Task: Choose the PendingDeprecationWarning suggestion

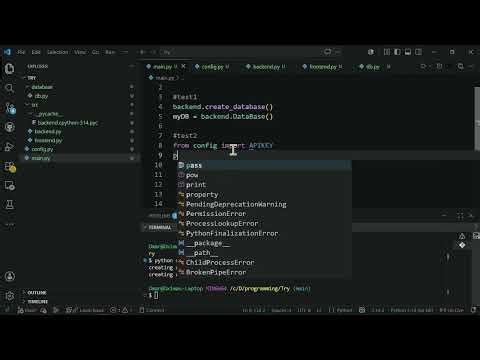Action: (x=264, y=204)
